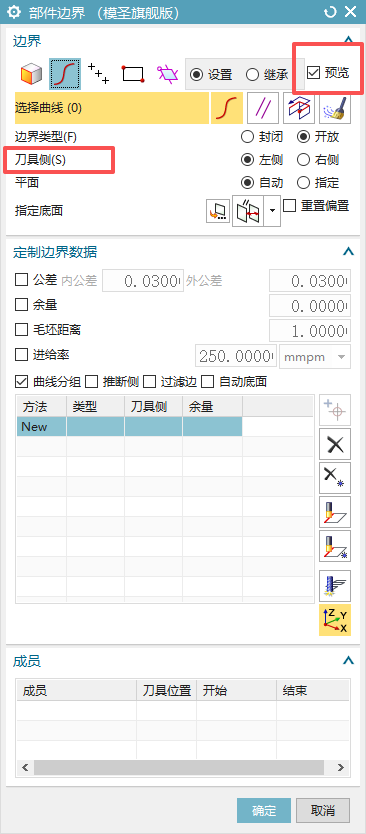Viewport: 366px width, 834px height.
Task: Select 左侧 tool side
Action: (247, 160)
